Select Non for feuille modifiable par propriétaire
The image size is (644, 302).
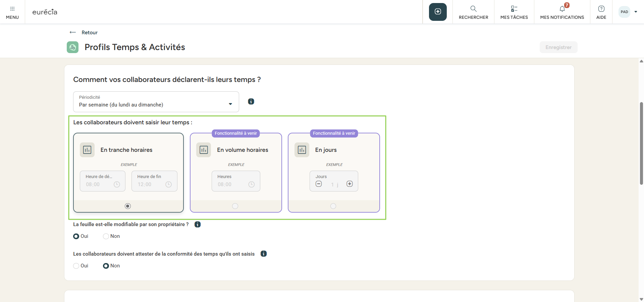click(x=106, y=236)
